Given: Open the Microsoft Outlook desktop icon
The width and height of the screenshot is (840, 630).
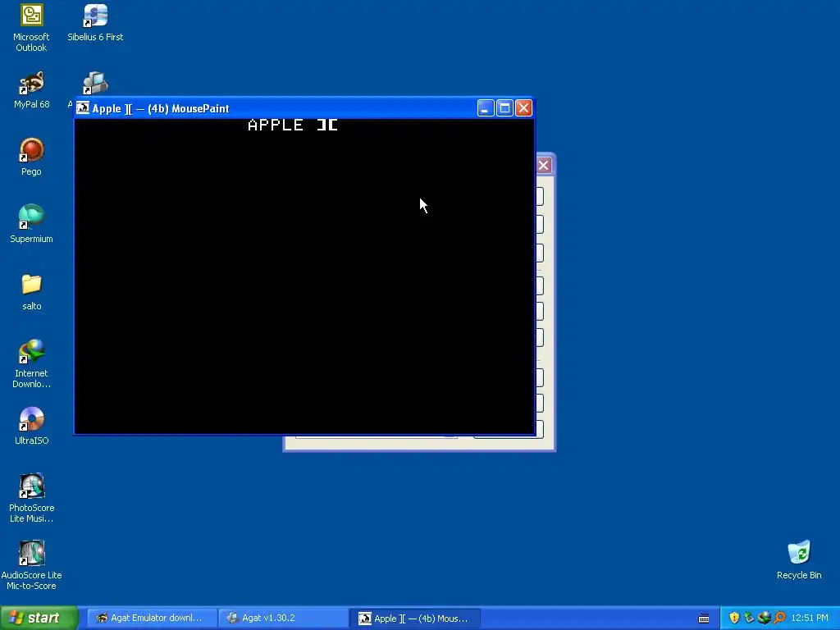Looking at the screenshot, I should pyautogui.click(x=31, y=27).
